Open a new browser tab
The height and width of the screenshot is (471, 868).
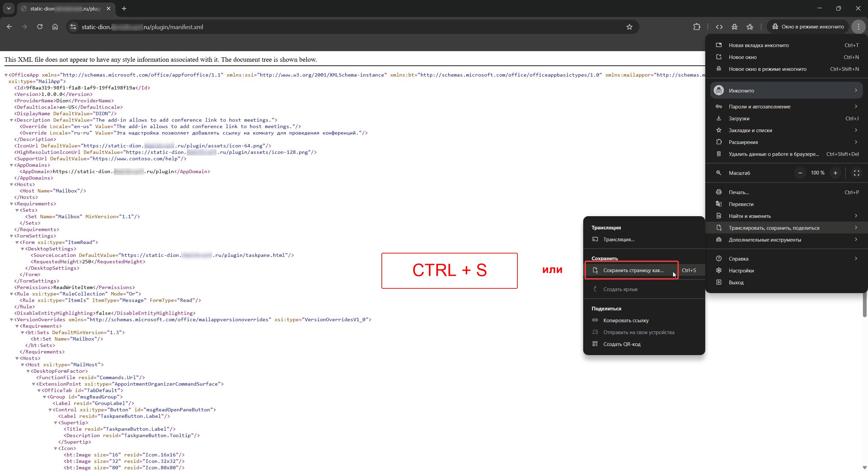pyautogui.click(x=124, y=8)
